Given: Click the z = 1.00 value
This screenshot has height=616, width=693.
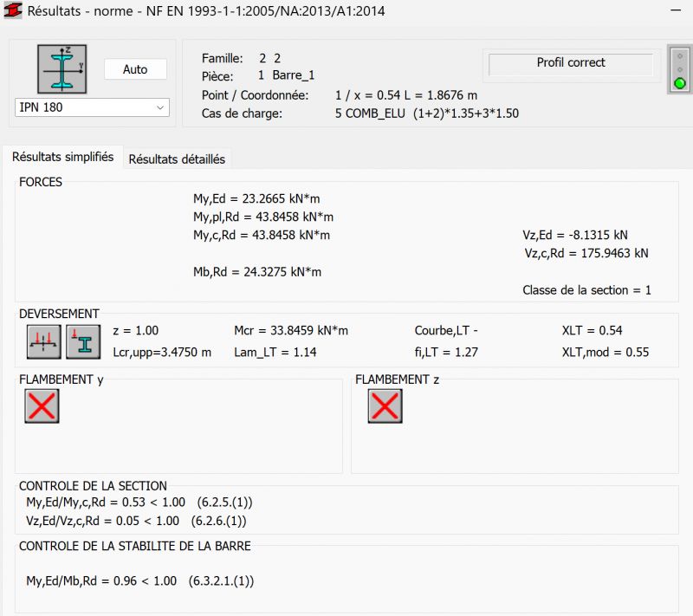Looking at the screenshot, I should 136,331.
